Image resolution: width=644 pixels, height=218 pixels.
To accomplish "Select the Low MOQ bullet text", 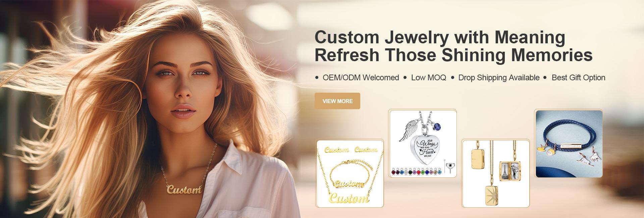I will (x=428, y=78).
